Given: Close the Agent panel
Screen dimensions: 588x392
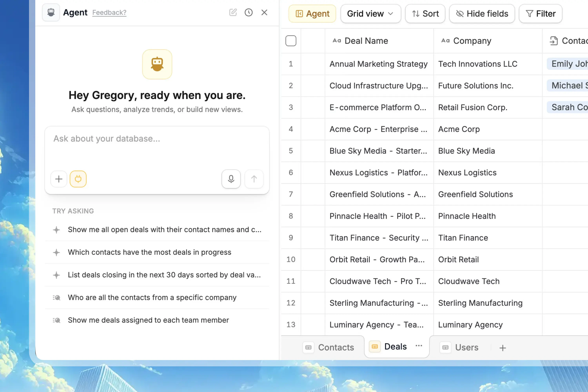Looking at the screenshot, I should [264, 12].
